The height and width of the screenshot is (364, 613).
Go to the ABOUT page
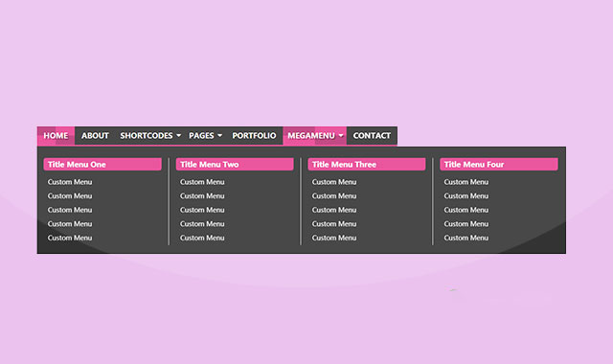(x=95, y=136)
